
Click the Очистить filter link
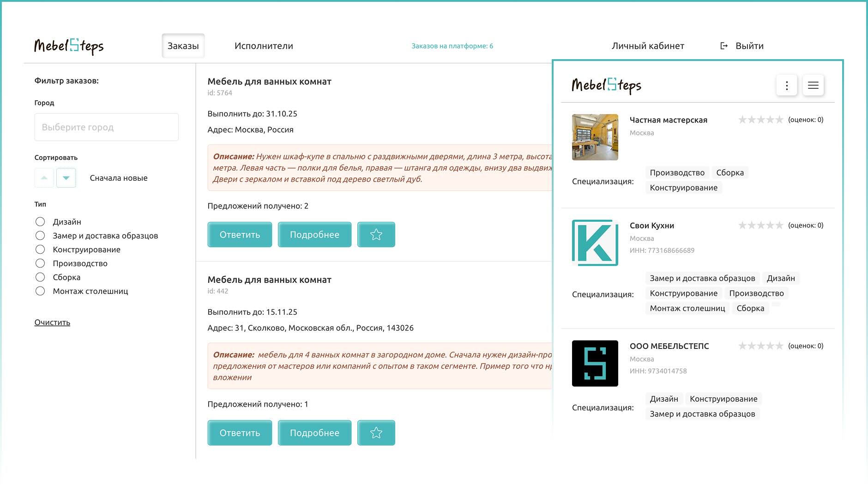[x=52, y=323]
